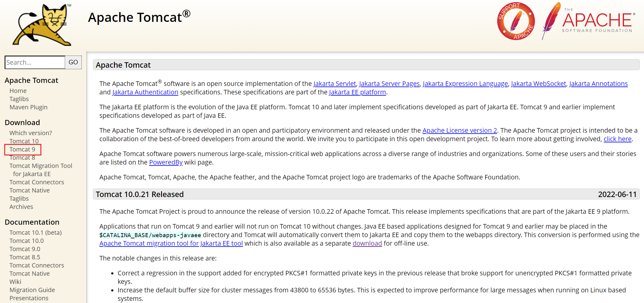Open the Maven Plugin link
Image resolution: width=644 pixels, height=303 pixels.
point(28,107)
